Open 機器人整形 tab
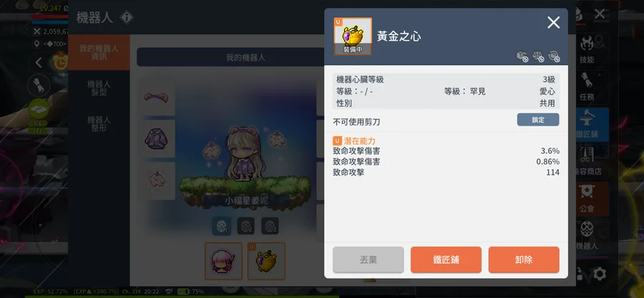This screenshot has width=644, height=298. coord(99,124)
